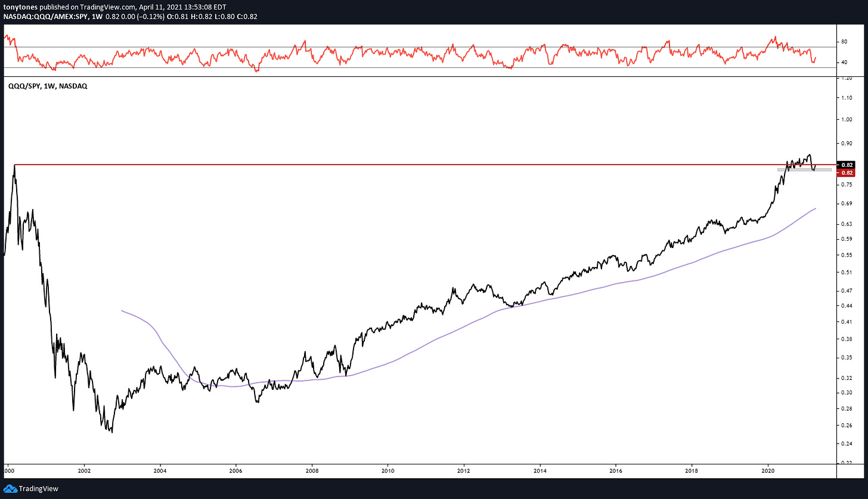
Task: Click the price axis value 0.26
Action: tap(846, 425)
